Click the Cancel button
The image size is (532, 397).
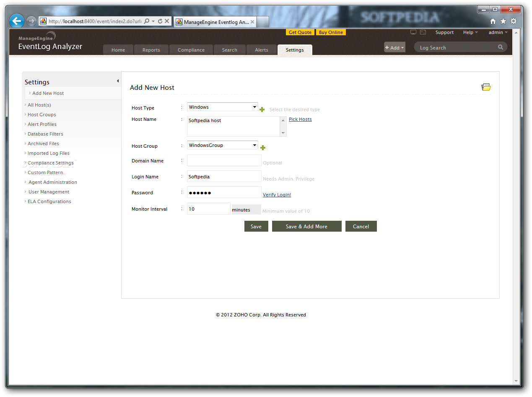[361, 226]
